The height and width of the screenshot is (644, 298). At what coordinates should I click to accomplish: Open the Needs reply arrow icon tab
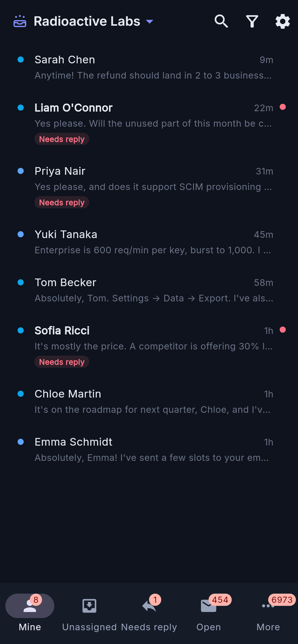[x=149, y=606]
